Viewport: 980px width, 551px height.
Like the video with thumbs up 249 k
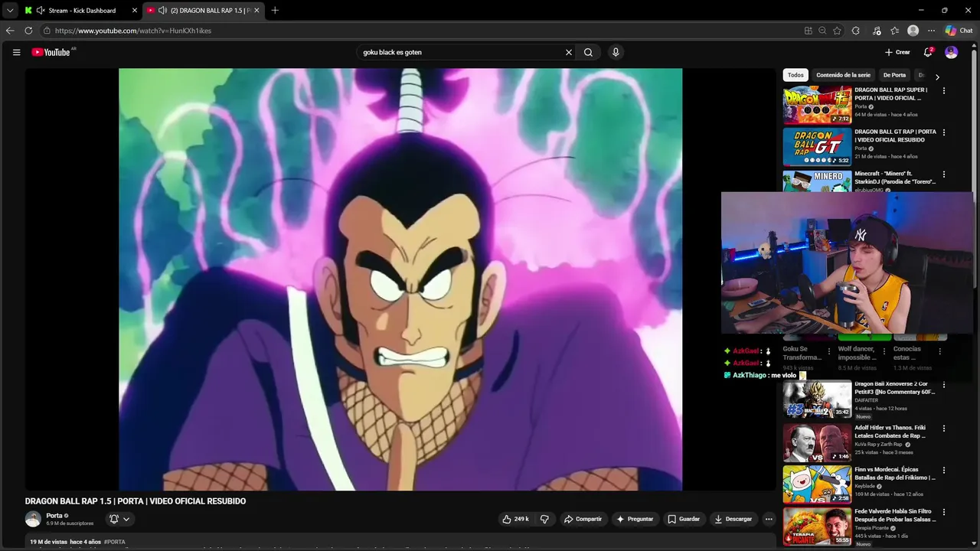pos(515,519)
